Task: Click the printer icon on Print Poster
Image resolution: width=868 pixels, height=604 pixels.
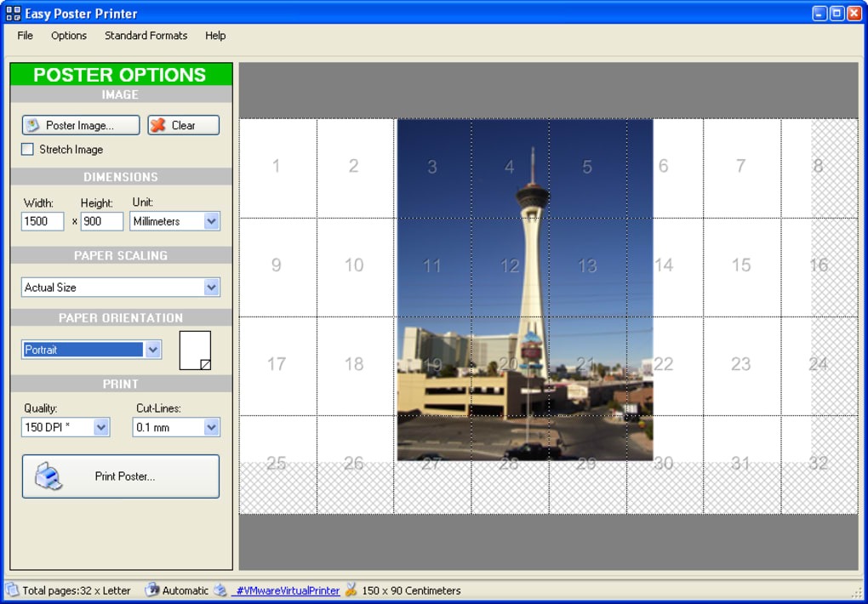Action: click(48, 476)
